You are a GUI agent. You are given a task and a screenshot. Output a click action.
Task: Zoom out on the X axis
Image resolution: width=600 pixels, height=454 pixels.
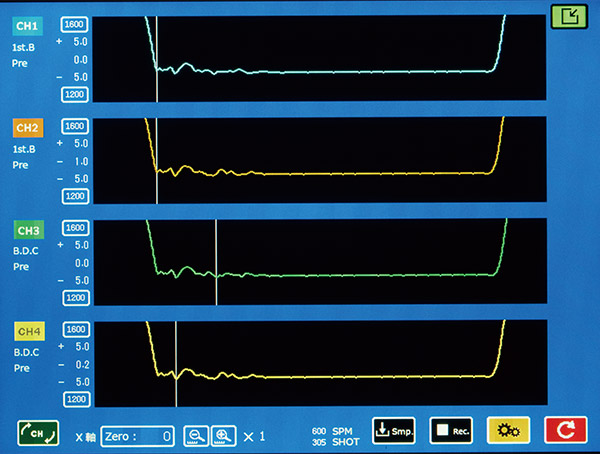tap(196, 436)
